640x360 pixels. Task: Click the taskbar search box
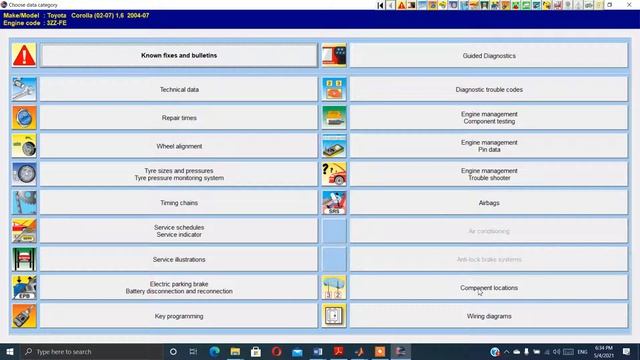[91, 351]
